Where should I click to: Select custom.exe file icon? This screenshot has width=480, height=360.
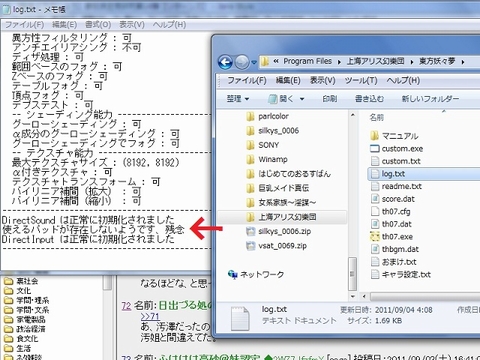point(375,148)
